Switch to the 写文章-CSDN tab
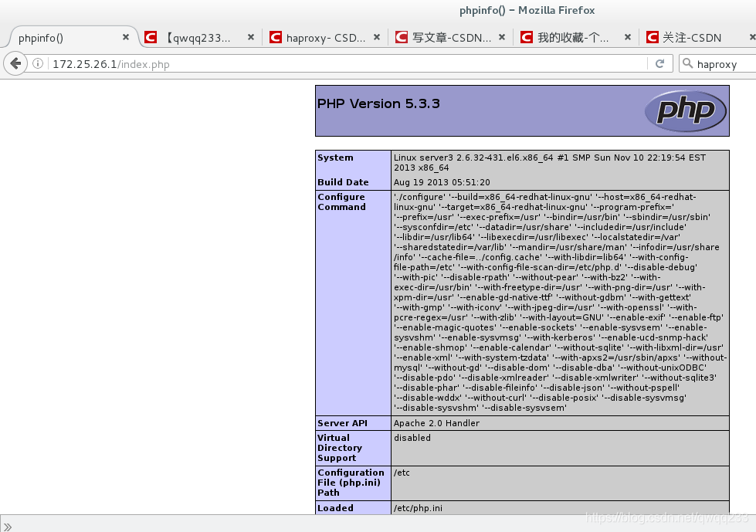 click(x=451, y=38)
